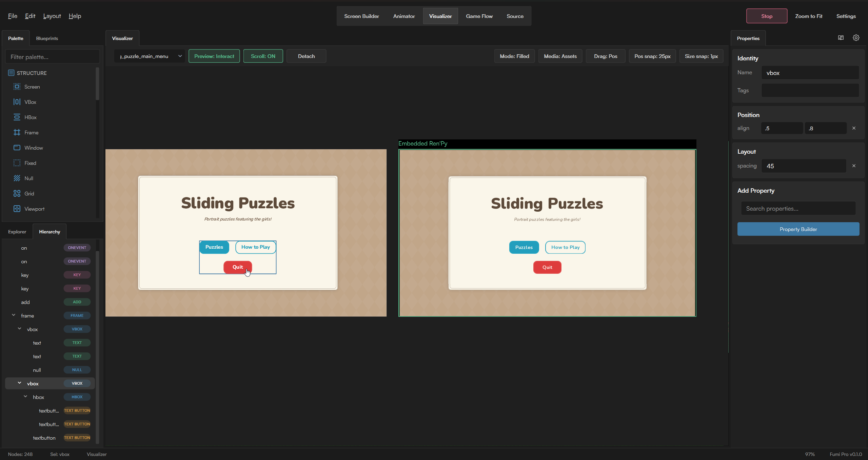Image resolution: width=868 pixels, height=460 pixels.
Task: Click the Detach button
Action: tap(306, 56)
